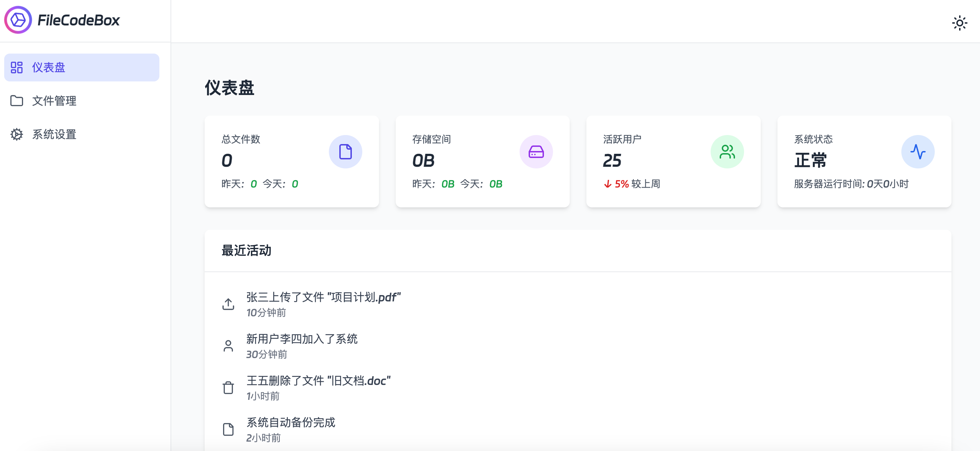980x451 pixels.
Task: Open 文件管理 file management menu
Action: point(54,101)
